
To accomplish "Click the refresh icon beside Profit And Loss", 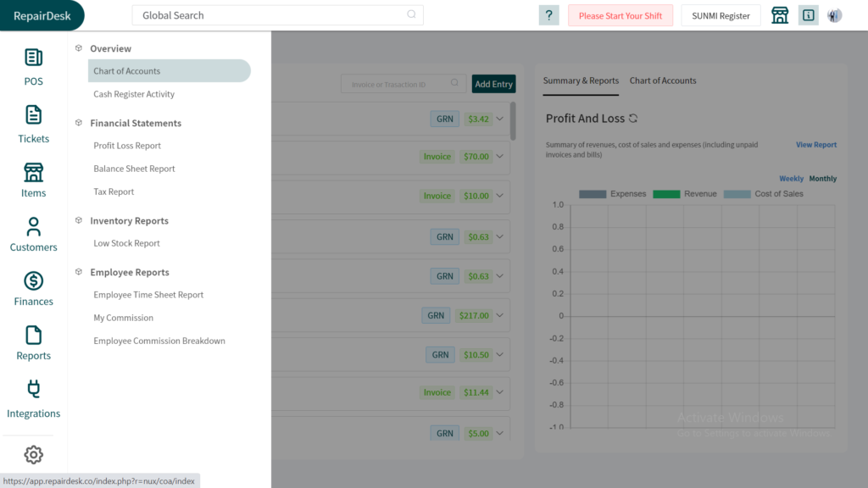I will pyautogui.click(x=633, y=119).
